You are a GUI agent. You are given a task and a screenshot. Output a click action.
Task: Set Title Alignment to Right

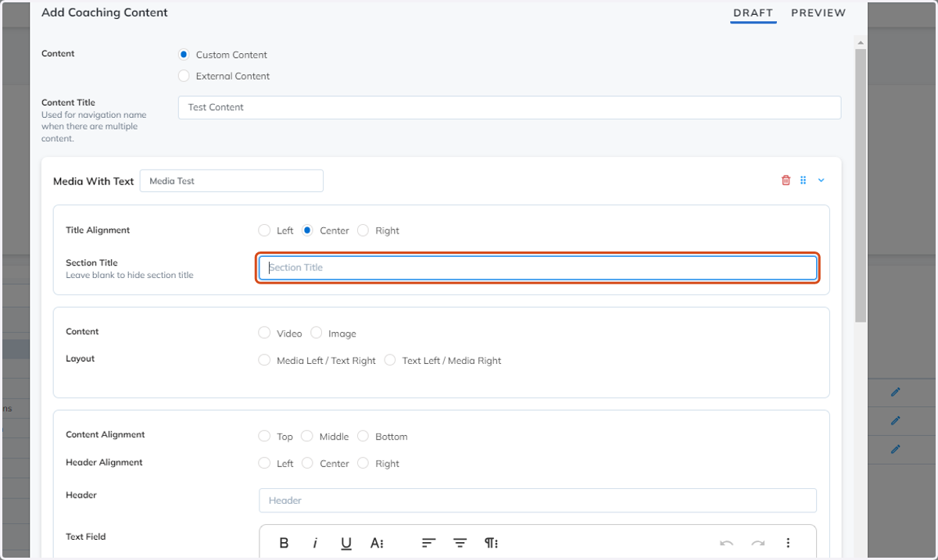363,230
